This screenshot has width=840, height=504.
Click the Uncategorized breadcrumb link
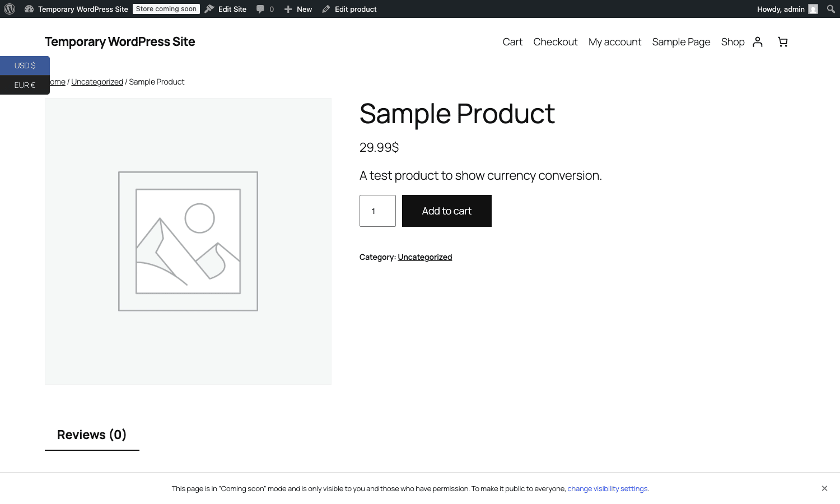(97, 82)
